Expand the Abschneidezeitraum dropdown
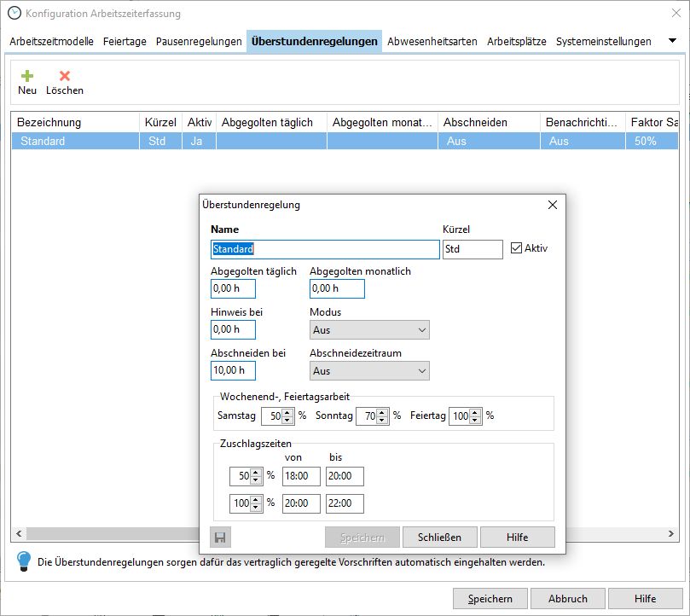Viewport: 690px width, 616px height. click(369, 371)
